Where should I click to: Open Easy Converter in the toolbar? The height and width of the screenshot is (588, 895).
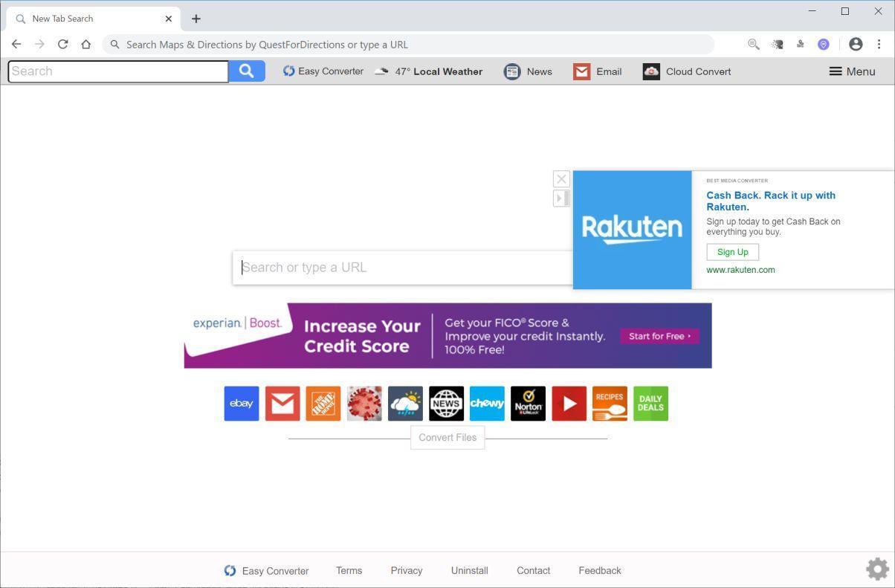point(323,71)
